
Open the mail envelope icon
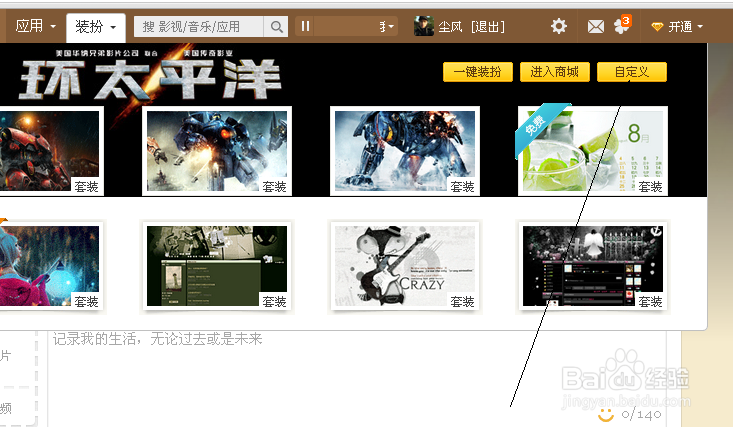coord(596,27)
